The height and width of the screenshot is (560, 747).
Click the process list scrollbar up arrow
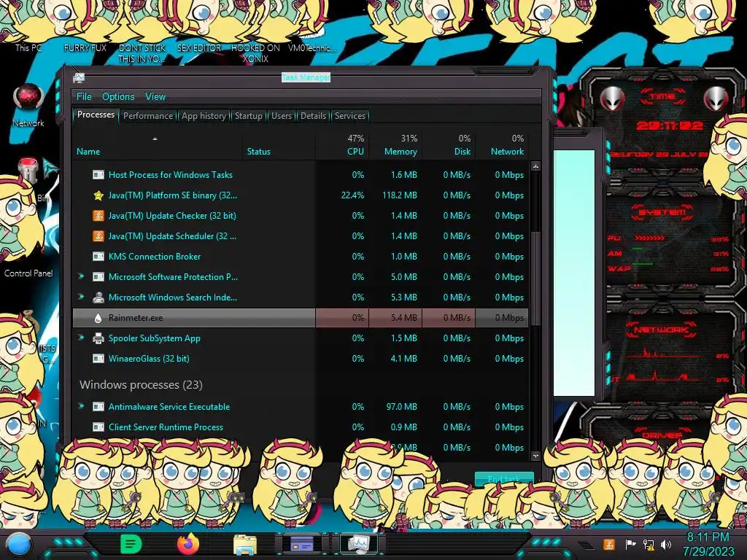536,166
